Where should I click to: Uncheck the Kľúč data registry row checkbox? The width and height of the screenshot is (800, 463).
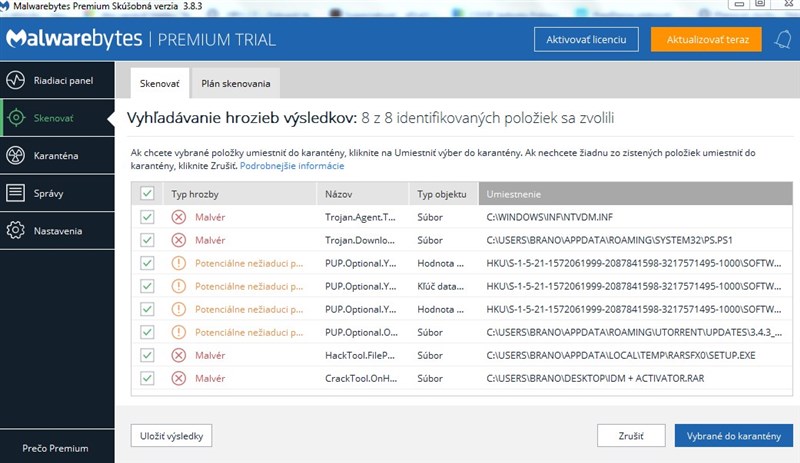pos(147,286)
